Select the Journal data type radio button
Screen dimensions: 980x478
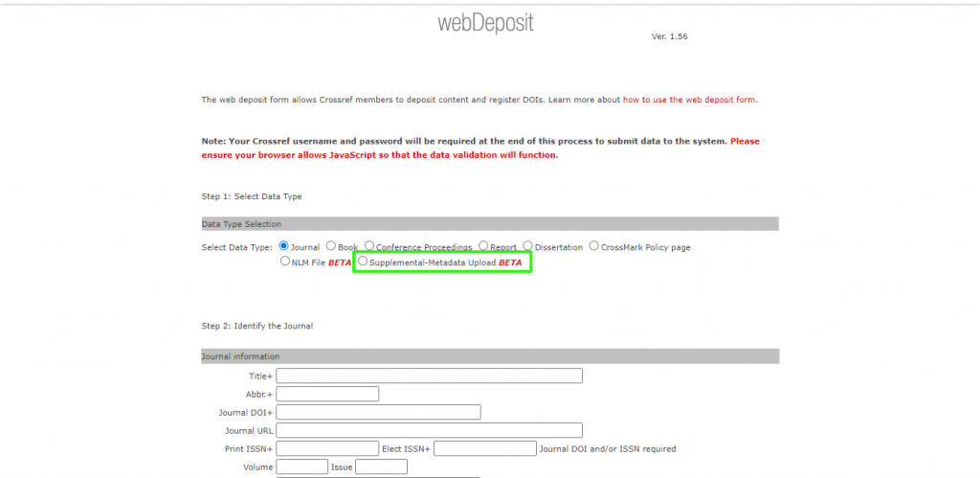pyautogui.click(x=283, y=246)
